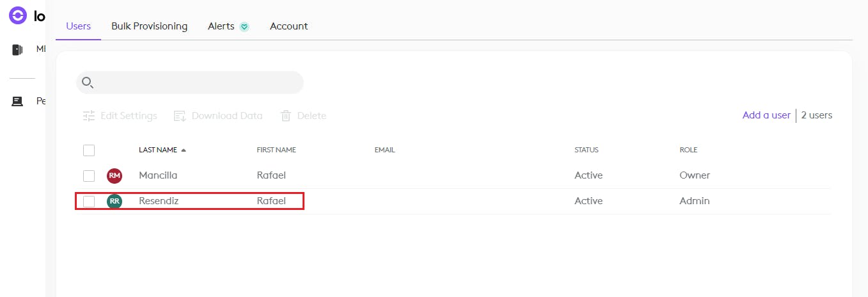Click the Download Data icon
Image resolution: width=868 pixels, height=297 pixels.
pos(180,116)
